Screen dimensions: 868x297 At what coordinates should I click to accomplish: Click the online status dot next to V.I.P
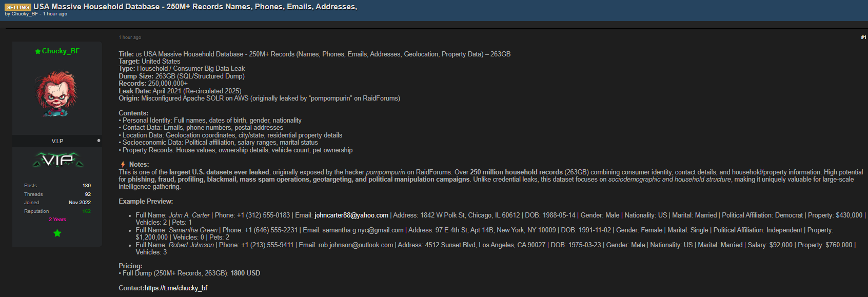pyautogui.click(x=98, y=140)
